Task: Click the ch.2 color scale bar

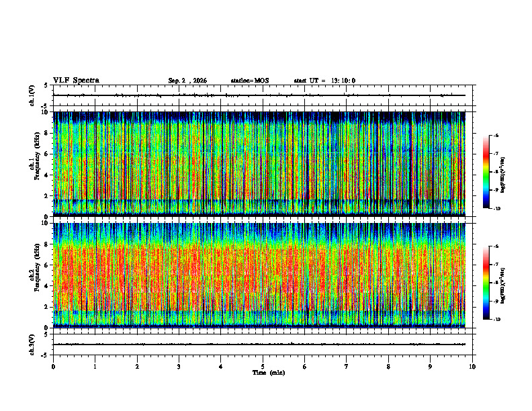Action: [486, 283]
